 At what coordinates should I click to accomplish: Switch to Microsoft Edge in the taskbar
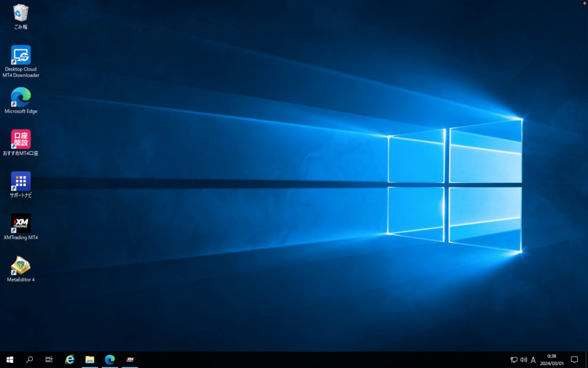point(110,360)
